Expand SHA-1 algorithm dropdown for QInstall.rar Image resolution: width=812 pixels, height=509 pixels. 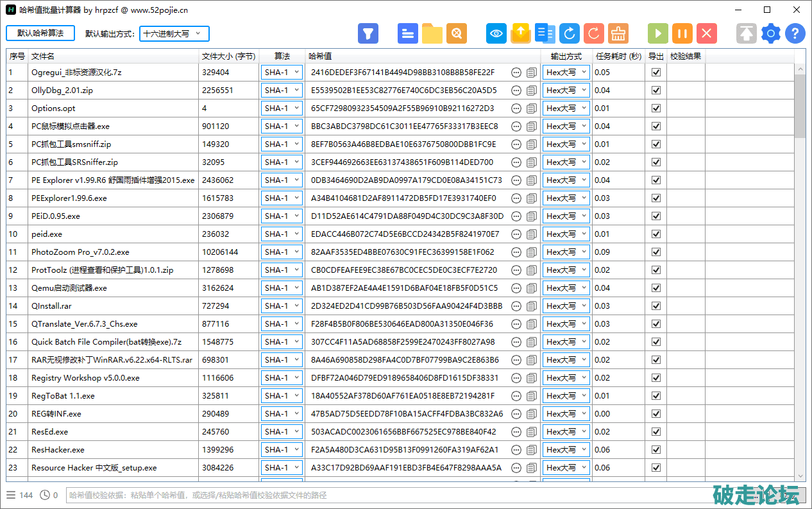[x=282, y=306]
